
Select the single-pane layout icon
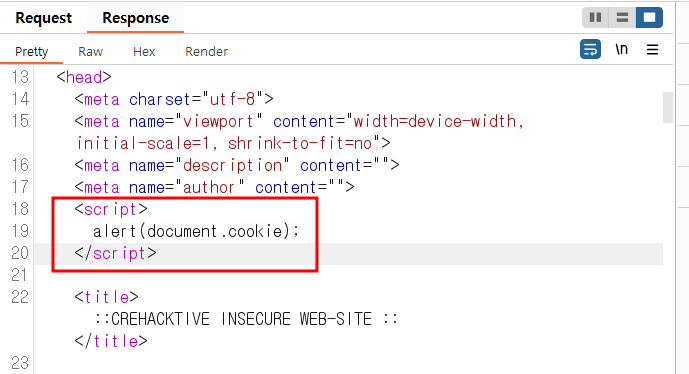[649, 18]
